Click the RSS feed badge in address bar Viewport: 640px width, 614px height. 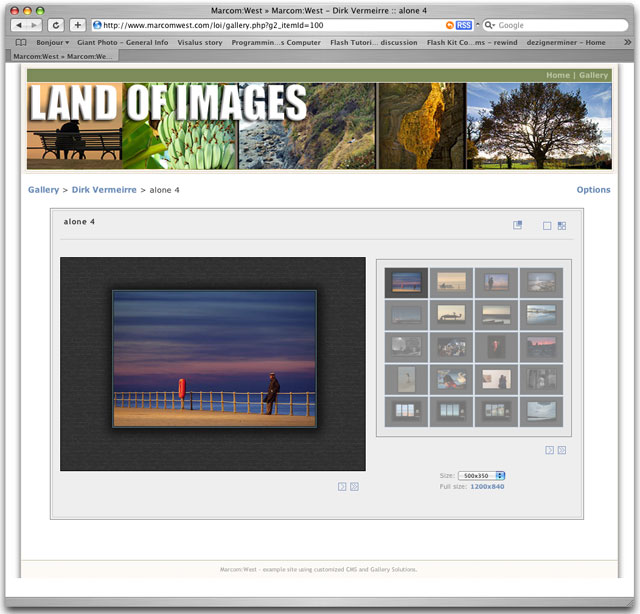(x=464, y=25)
